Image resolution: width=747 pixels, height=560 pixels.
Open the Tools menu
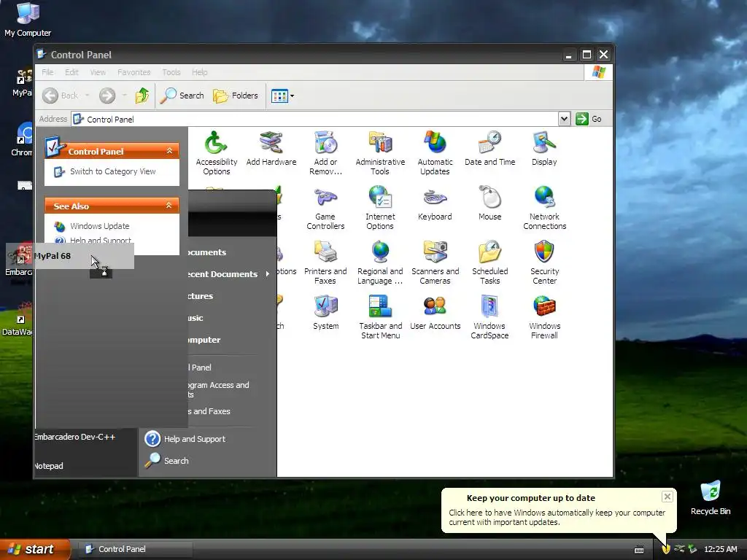[x=171, y=72]
